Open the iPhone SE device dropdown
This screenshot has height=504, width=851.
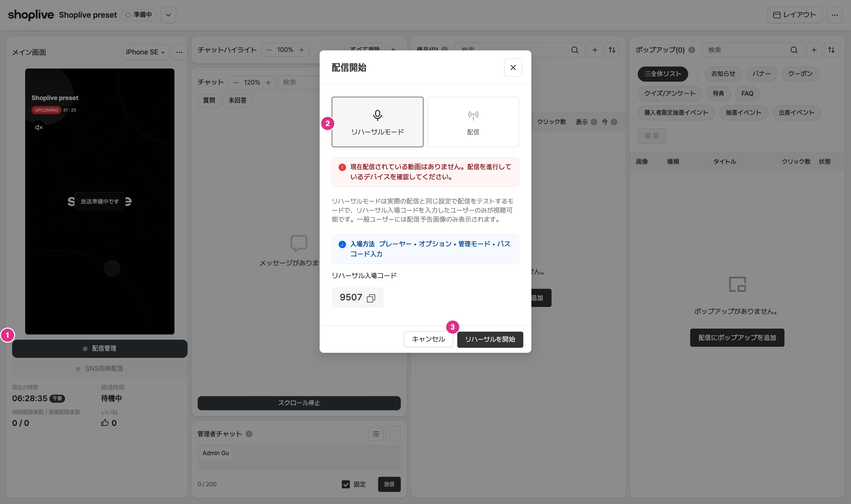pyautogui.click(x=146, y=52)
